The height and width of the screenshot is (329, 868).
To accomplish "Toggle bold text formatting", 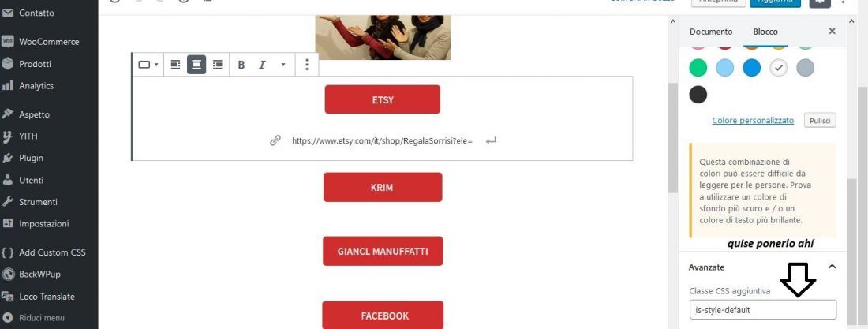I will (241, 65).
